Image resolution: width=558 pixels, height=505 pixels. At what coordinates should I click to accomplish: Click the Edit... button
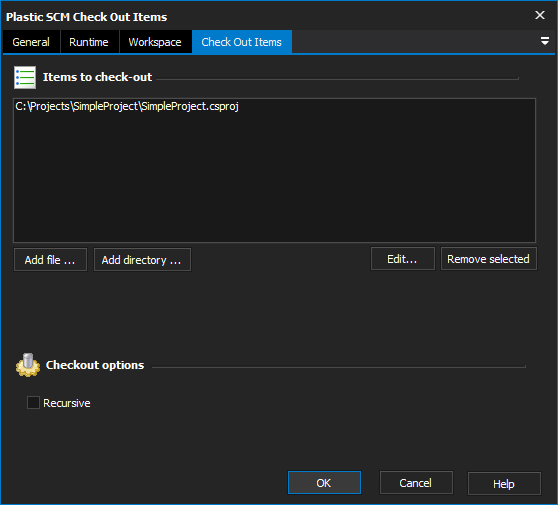pyautogui.click(x=402, y=259)
